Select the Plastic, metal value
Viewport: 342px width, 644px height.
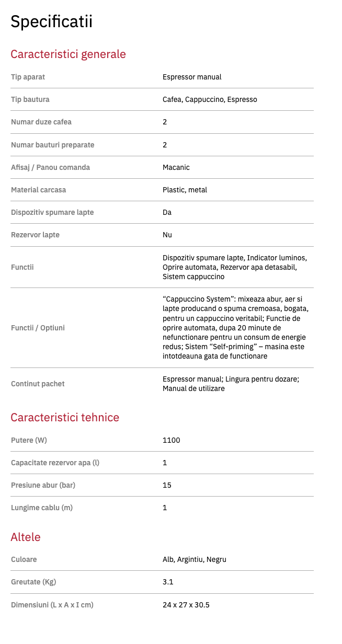coord(185,190)
